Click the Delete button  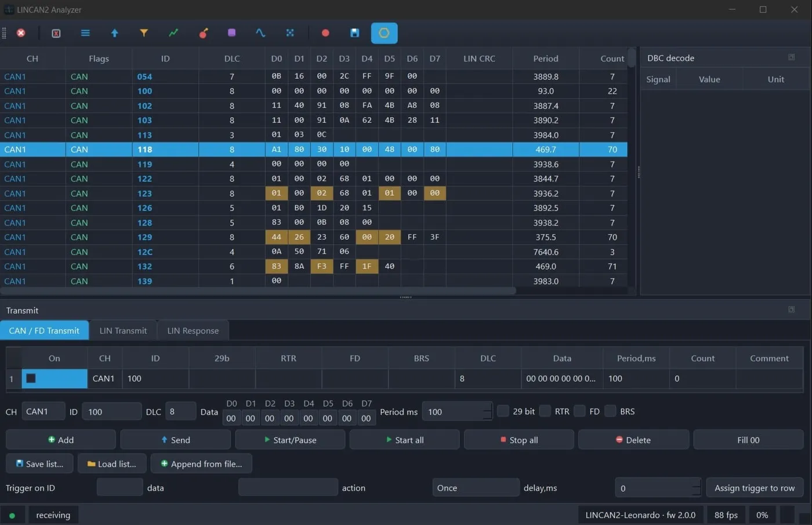(633, 440)
